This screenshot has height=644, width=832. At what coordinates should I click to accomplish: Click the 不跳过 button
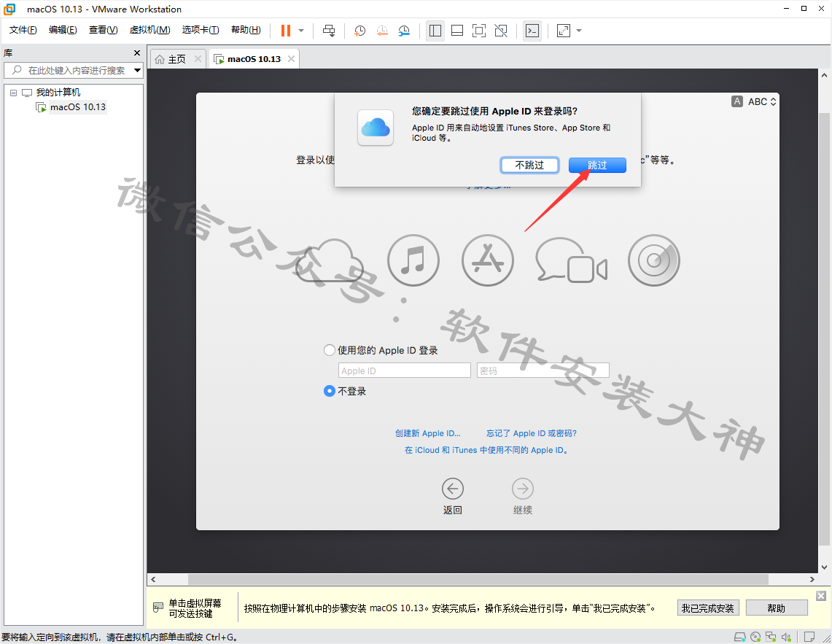coord(529,165)
